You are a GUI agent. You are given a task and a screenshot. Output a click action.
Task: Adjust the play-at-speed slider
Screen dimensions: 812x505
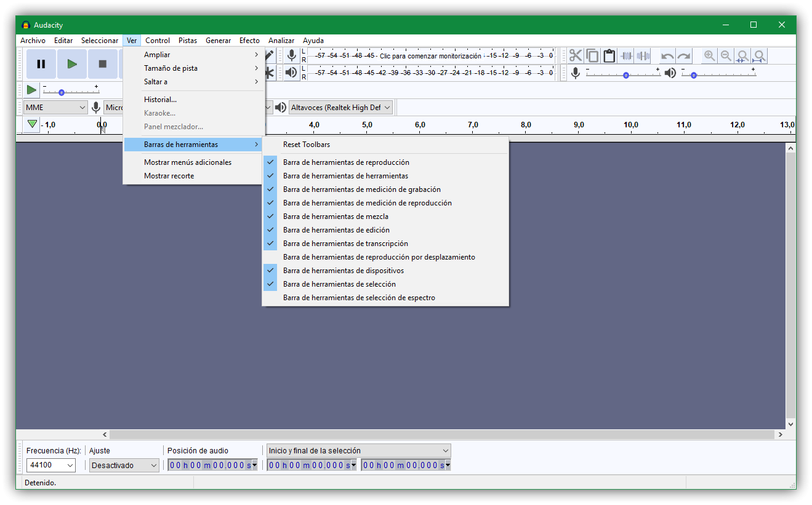click(x=71, y=91)
